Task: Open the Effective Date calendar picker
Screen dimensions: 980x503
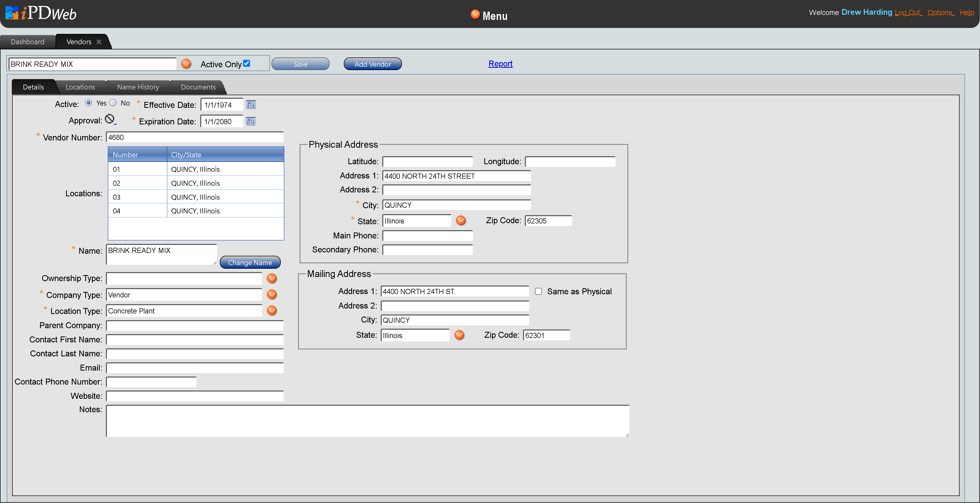Action: (251, 105)
